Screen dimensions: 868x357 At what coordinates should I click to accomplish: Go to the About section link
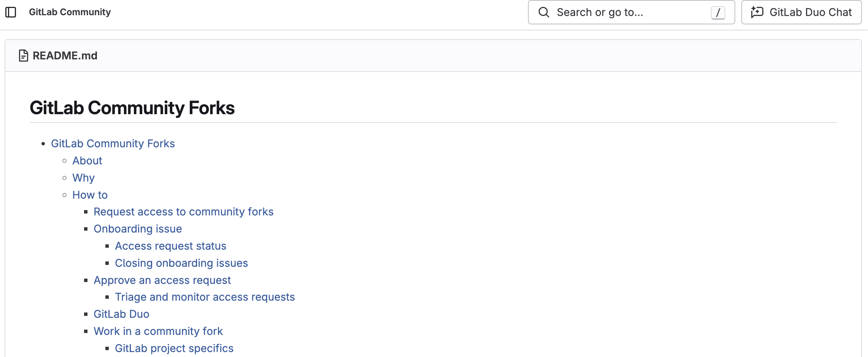tap(87, 161)
